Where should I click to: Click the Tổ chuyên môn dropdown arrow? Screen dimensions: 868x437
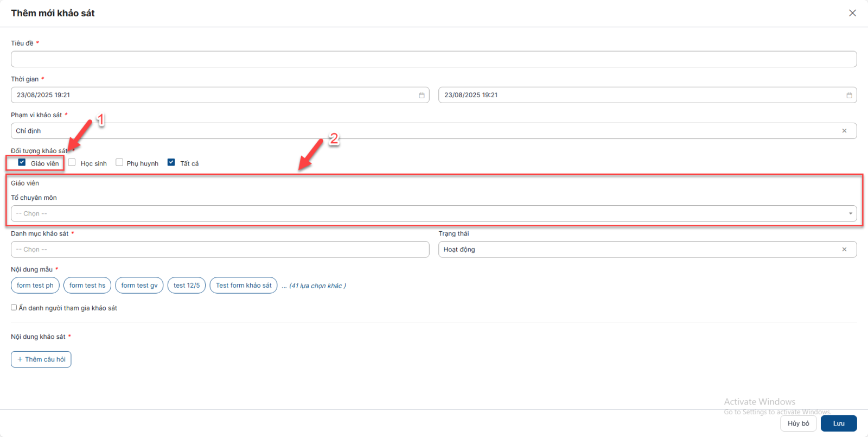850,214
